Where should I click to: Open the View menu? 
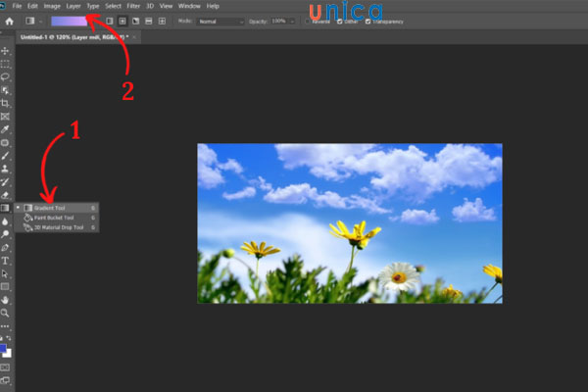coord(166,6)
